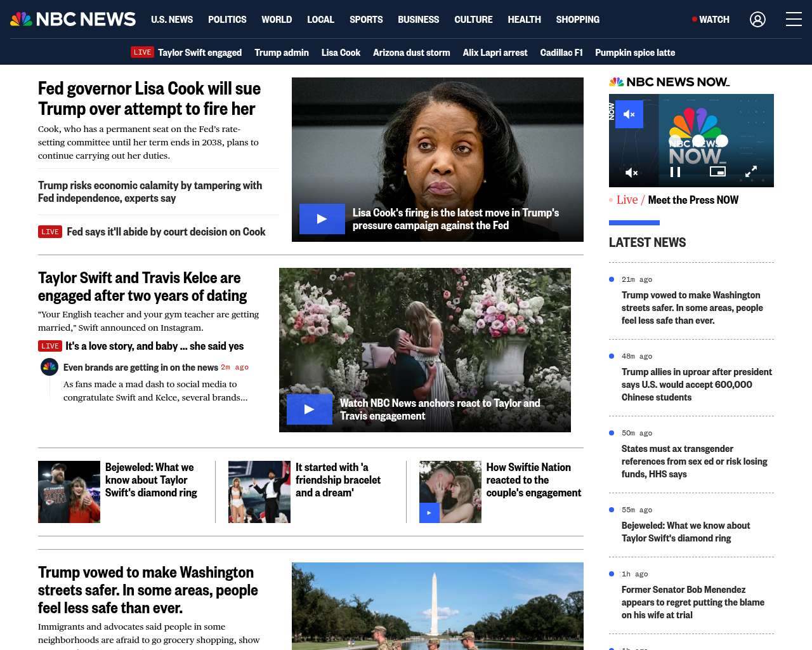Play the Lisa Cook firing video
Screen dimensions: 812x650
point(322,219)
